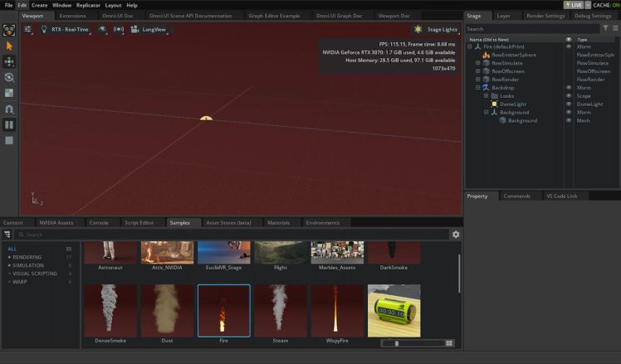Select the arrow selection tool
Viewport: 621px width, 364px height.
coord(10,46)
